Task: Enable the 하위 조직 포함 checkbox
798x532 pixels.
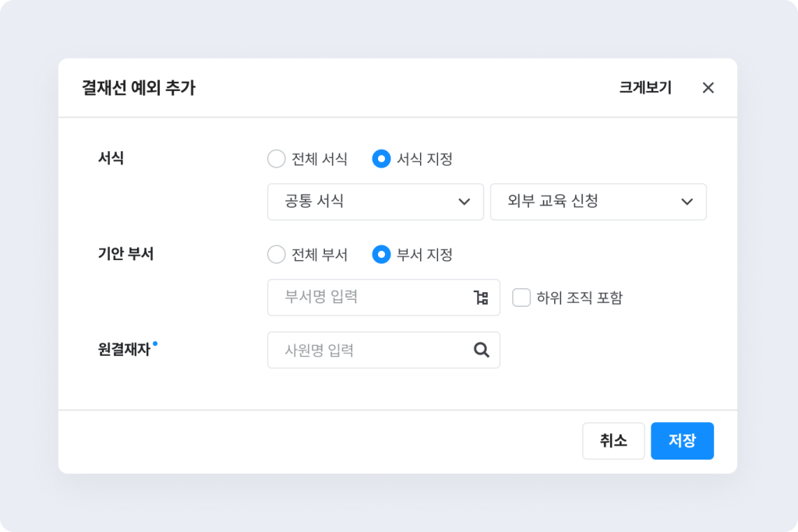Action: coord(521,298)
